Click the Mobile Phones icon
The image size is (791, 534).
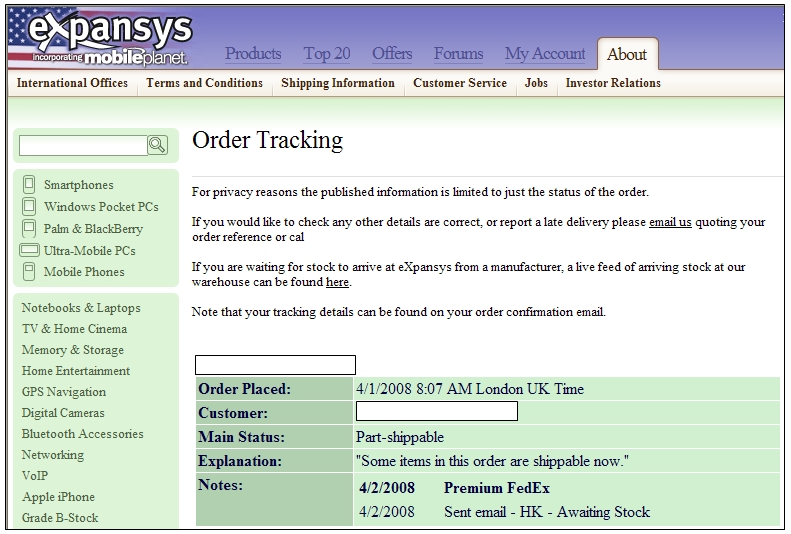click(x=29, y=271)
